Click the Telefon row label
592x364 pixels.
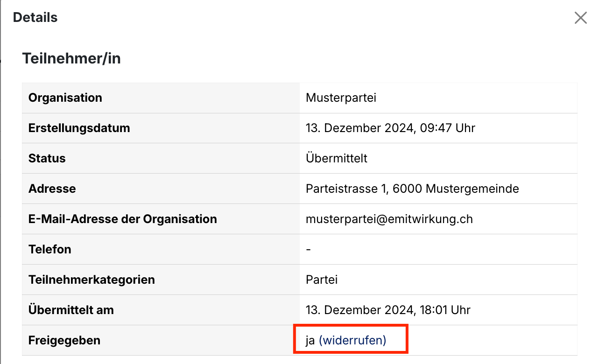pos(50,249)
